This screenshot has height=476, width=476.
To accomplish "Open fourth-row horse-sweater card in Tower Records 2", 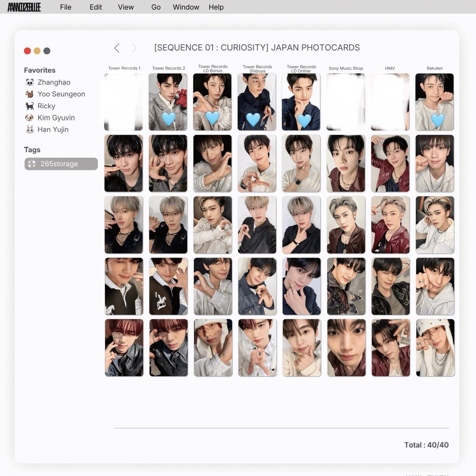I will coord(168,286).
